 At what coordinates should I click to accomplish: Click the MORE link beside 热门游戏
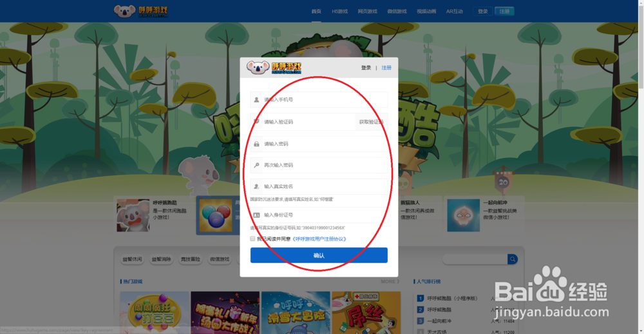pyautogui.click(x=390, y=281)
